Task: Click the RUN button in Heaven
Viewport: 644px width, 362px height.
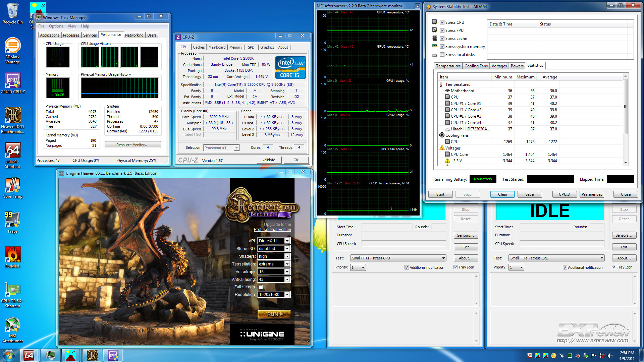Action: 274,314
